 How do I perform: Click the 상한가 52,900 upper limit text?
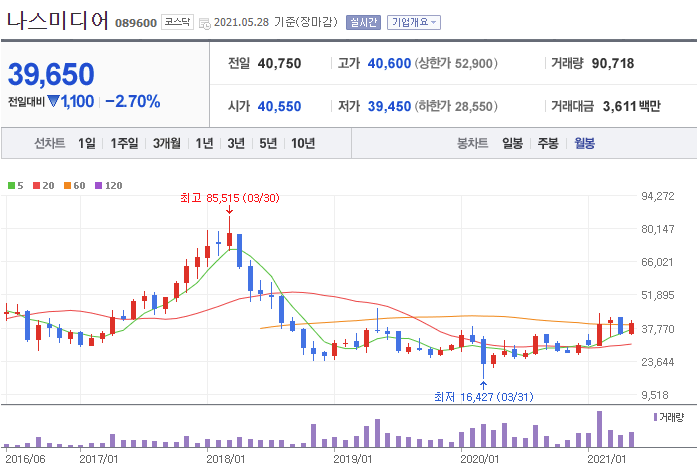[x=456, y=64]
